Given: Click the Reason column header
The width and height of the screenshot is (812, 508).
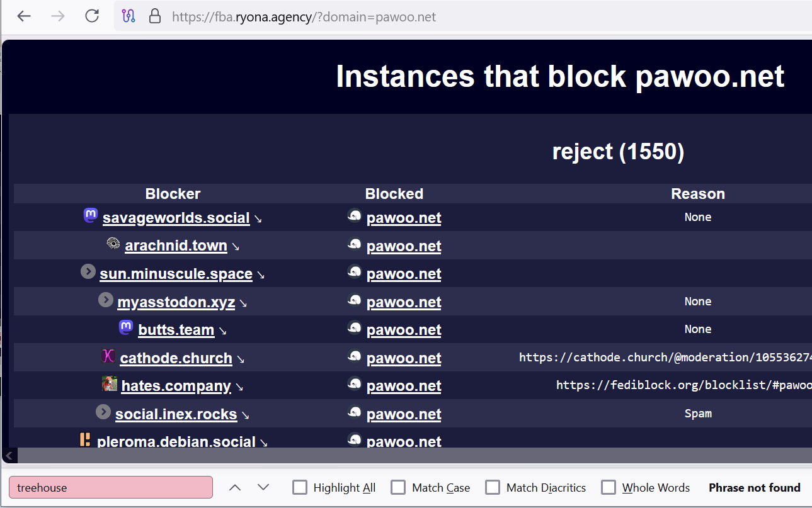Looking at the screenshot, I should click(698, 194).
